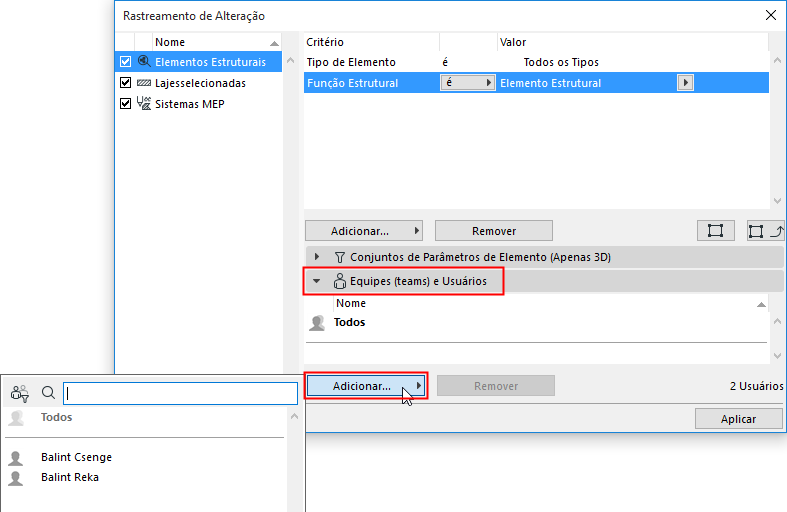This screenshot has width=787, height=512.
Task: Disable the Sistemas MEP checkbox
Action: (125, 104)
